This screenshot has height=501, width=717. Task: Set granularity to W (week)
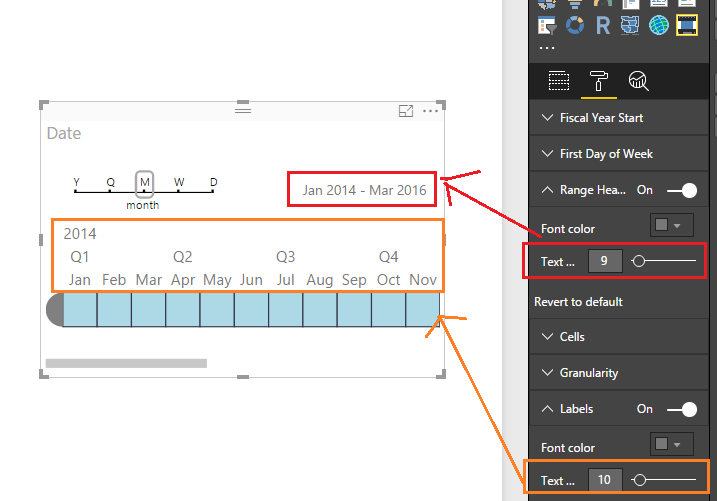tap(179, 182)
